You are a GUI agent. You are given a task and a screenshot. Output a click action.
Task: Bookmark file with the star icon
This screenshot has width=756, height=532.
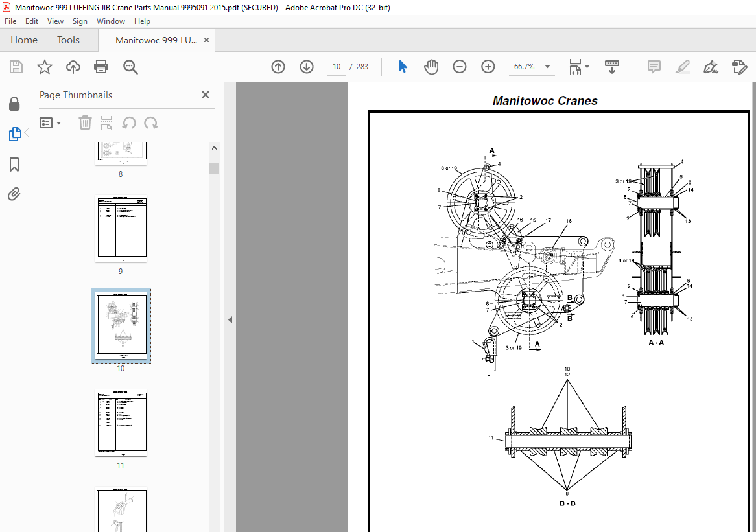click(x=44, y=67)
